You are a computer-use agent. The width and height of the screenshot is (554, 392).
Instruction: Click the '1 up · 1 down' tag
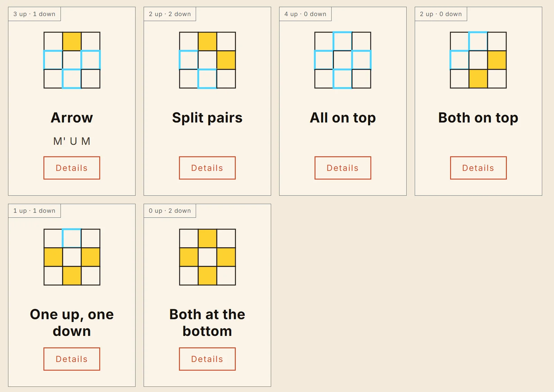[34, 211]
